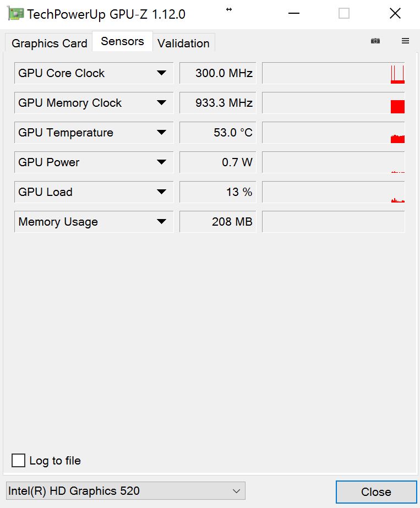Viewport: 420px width, 508px height.
Task: Click the GPU Load 13 % value
Action: pyautogui.click(x=218, y=192)
